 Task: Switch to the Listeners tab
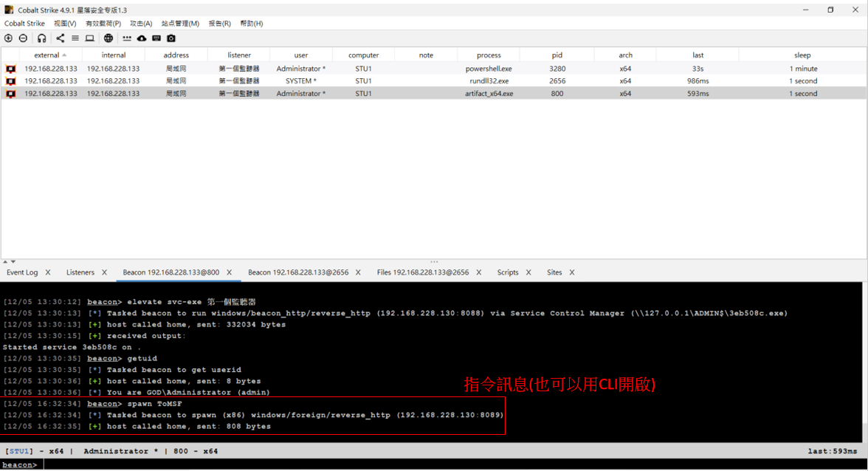point(80,272)
